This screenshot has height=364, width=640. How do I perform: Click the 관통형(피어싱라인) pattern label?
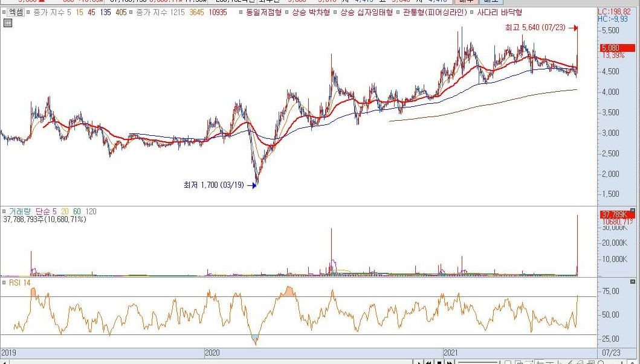pos(435,12)
